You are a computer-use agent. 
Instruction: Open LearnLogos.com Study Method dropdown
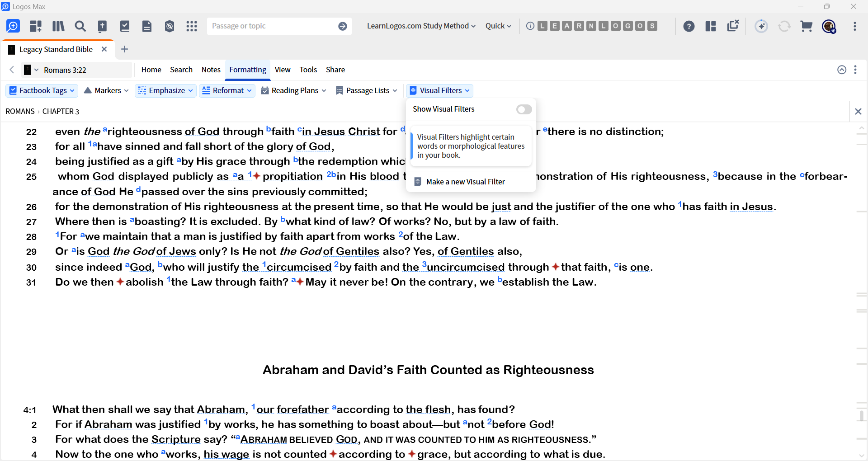(421, 26)
